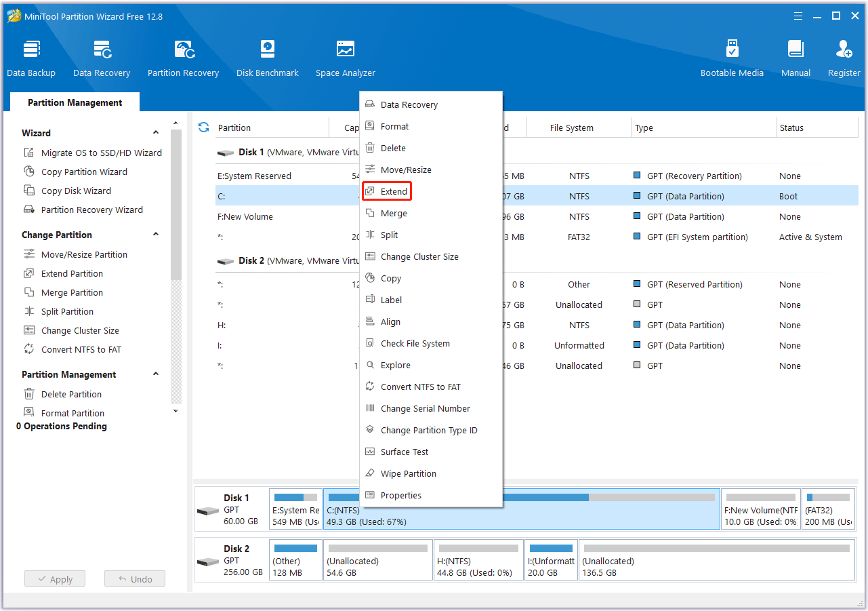This screenshot has height=611, width=868.
Task: Open the hamburger menu in the title bar
Action: tap(798, 16)
